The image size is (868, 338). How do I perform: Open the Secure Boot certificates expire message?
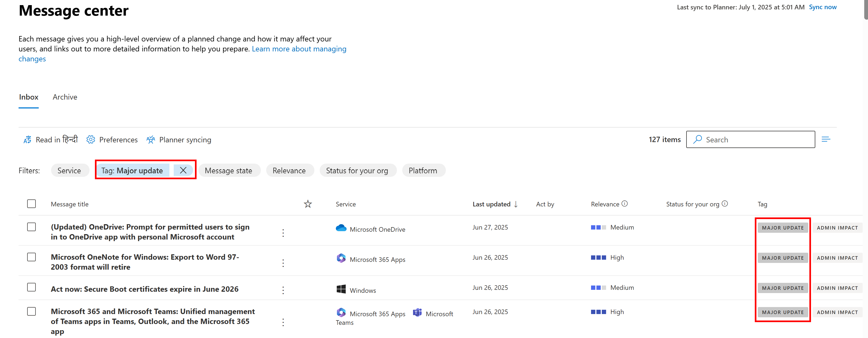145,289
